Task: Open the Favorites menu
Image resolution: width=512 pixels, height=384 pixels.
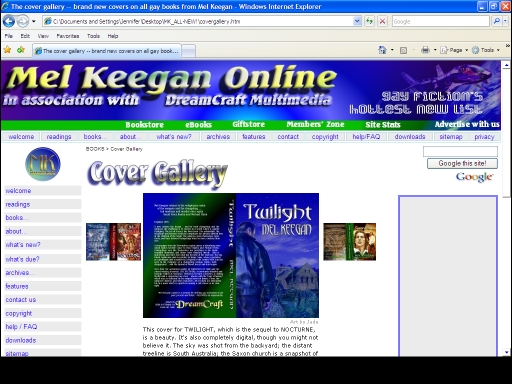Action: coord(68,36)
